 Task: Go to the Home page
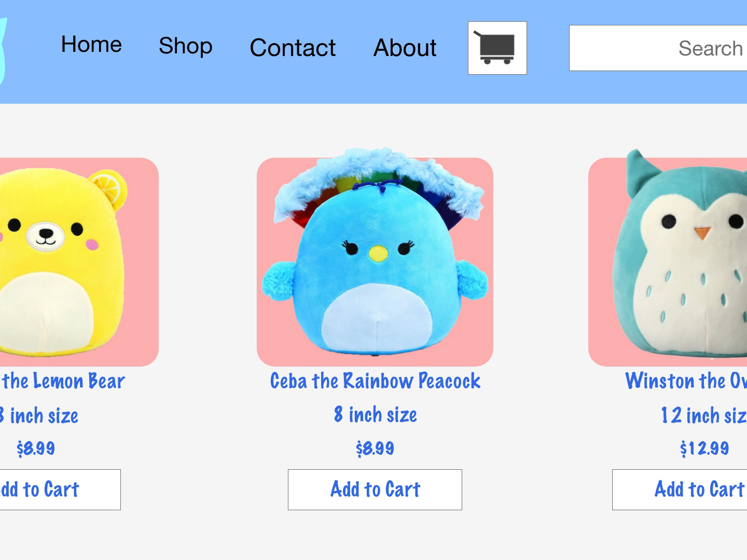click(x=91, y=45)
